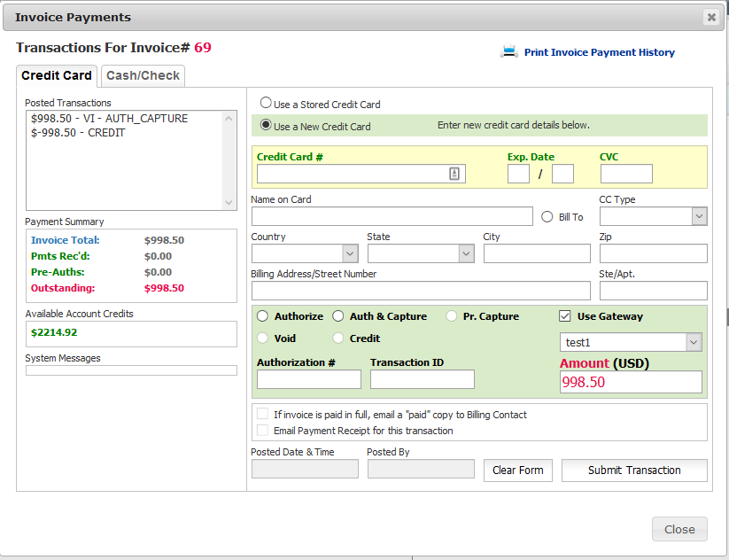Select the $998.50 VI AUTH_CAPTURE transaction

(x=109, y=118)
